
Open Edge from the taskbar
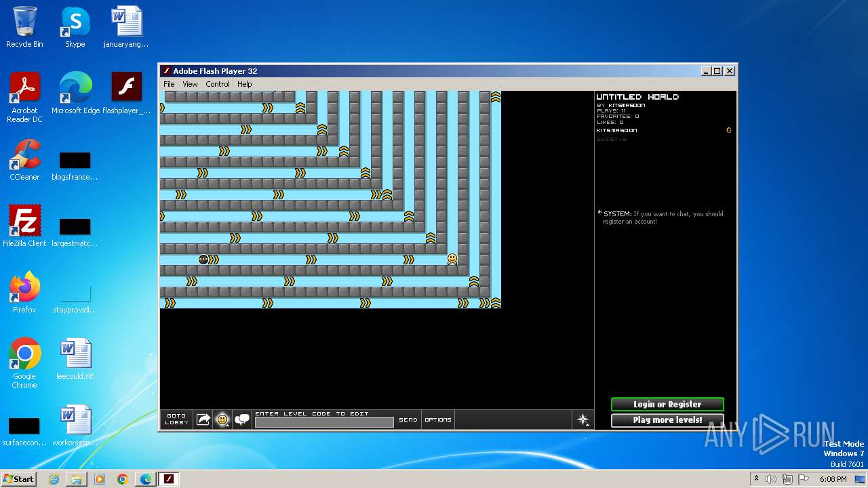(146, 479)
